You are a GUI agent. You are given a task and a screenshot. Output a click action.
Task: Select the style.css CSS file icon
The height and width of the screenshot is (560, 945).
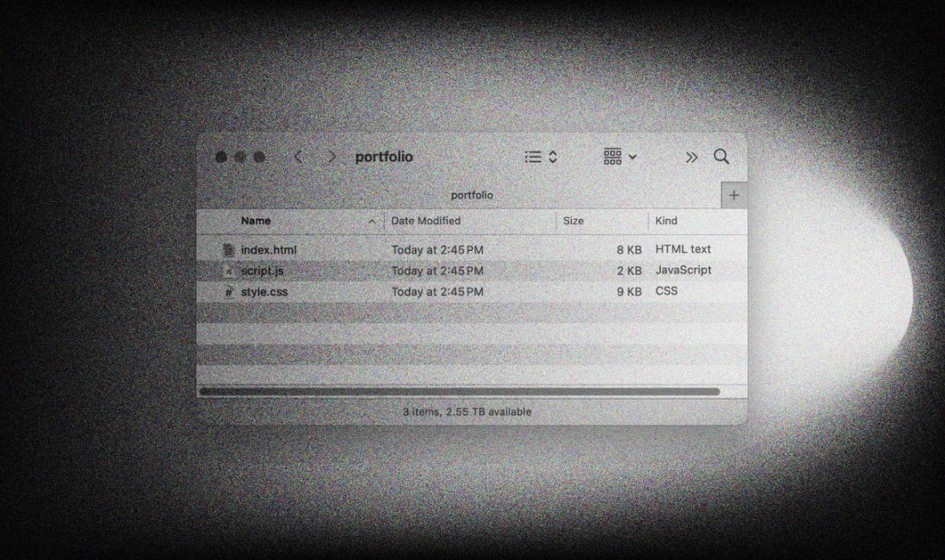[229, 291]
